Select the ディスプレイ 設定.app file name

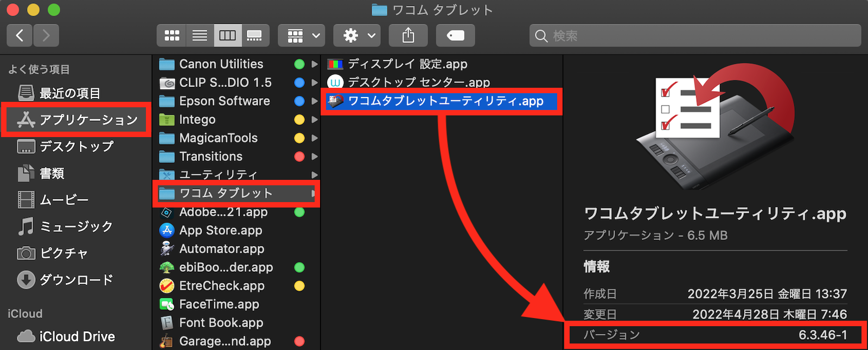pyautogui.click(x=407, y=64)
